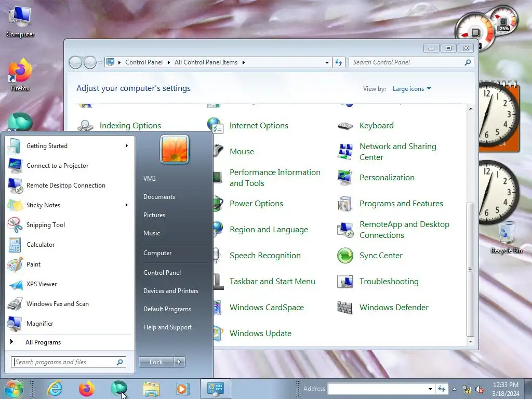
Task: Click the refresh button in Control Panel address bar
Action: pos(339,62)
